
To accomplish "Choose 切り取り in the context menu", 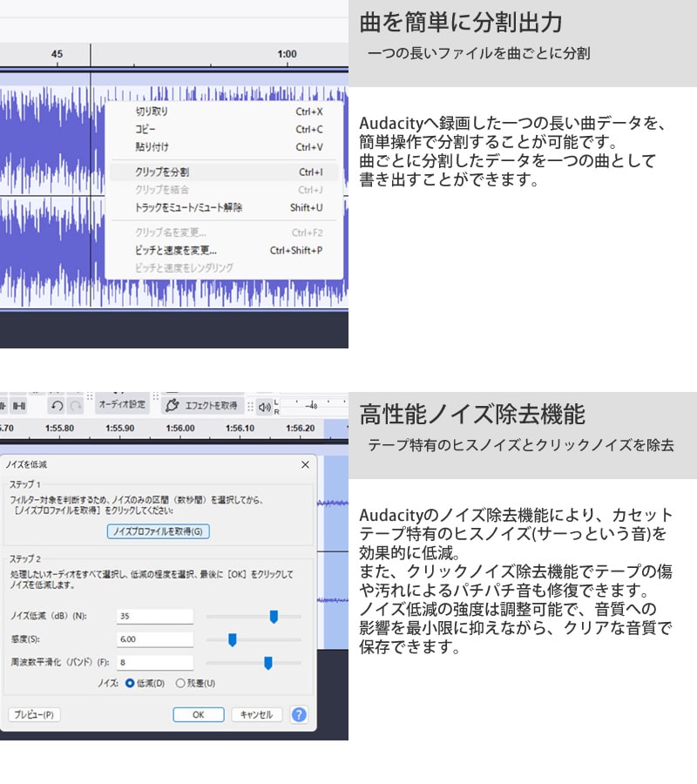I will (152, 112).
